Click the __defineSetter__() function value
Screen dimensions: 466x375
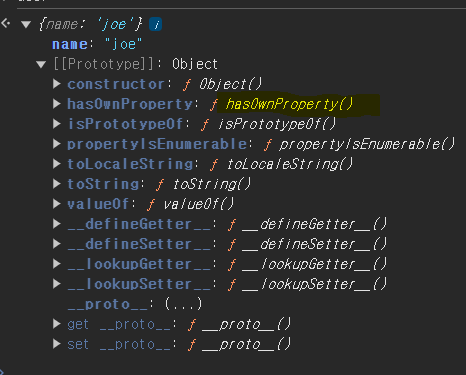click(x=314, y=244)
